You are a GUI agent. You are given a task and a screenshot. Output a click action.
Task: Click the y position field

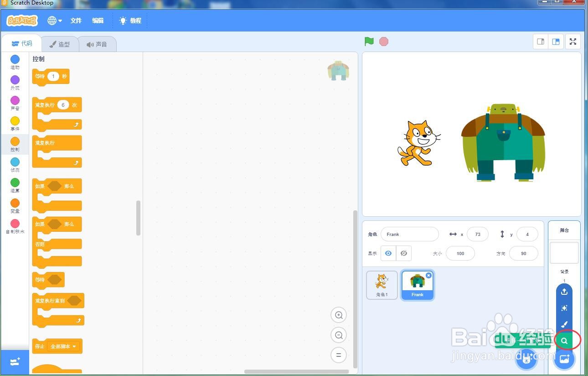[x=527, y=234]
